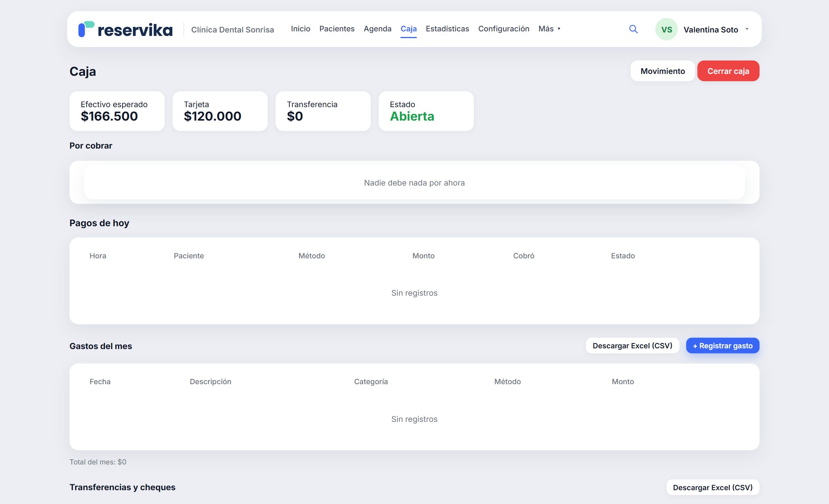Click the search magnifier icon
Image resolution: width=829 pixels, height=504 pixels.
633,29
